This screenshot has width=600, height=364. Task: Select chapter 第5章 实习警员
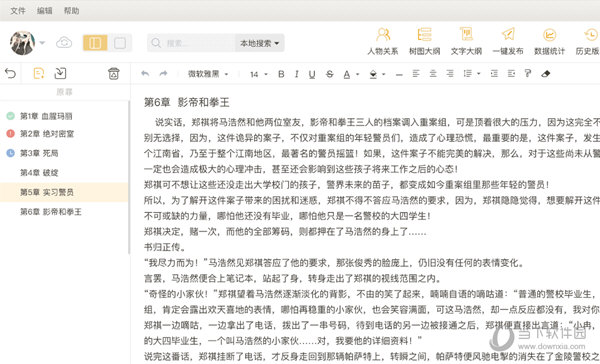[64, 192]
